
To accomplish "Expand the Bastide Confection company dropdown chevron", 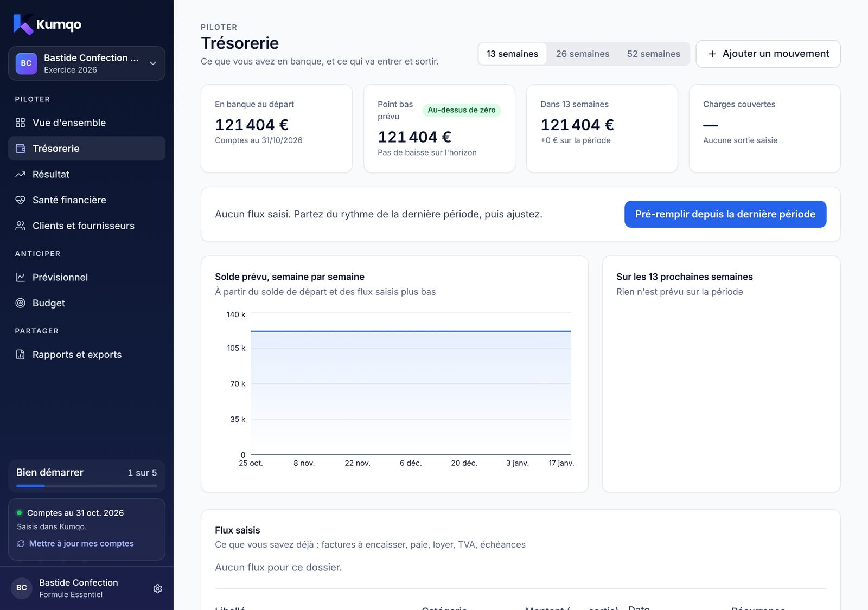I will pos(153,63).
